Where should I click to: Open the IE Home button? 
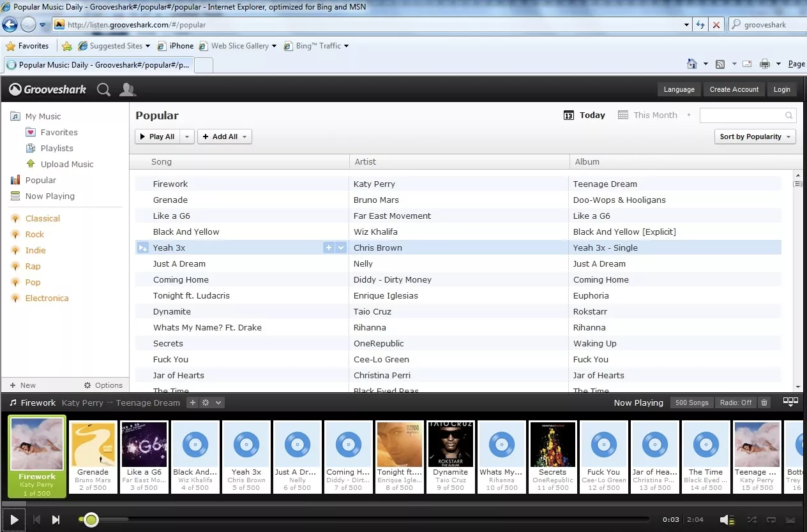point(691,64)
